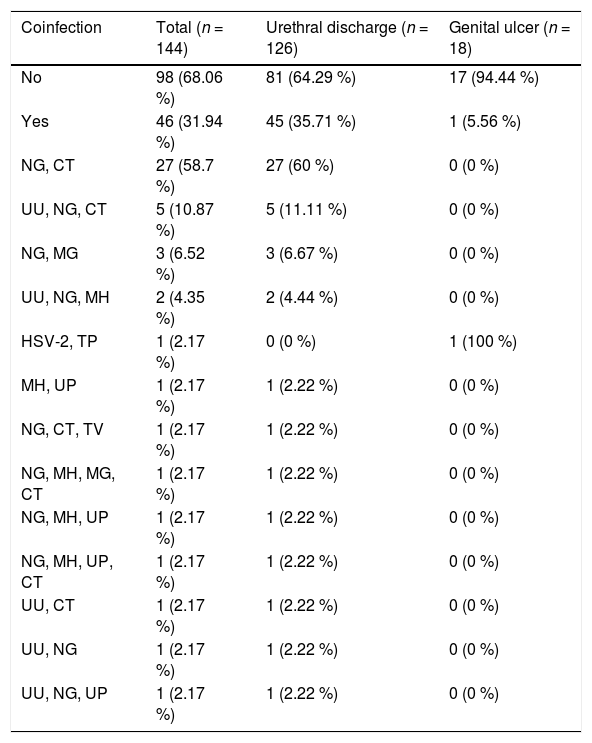
Task: Click the 'HSV-2, TP' row label
Action: tap(59, 341)
